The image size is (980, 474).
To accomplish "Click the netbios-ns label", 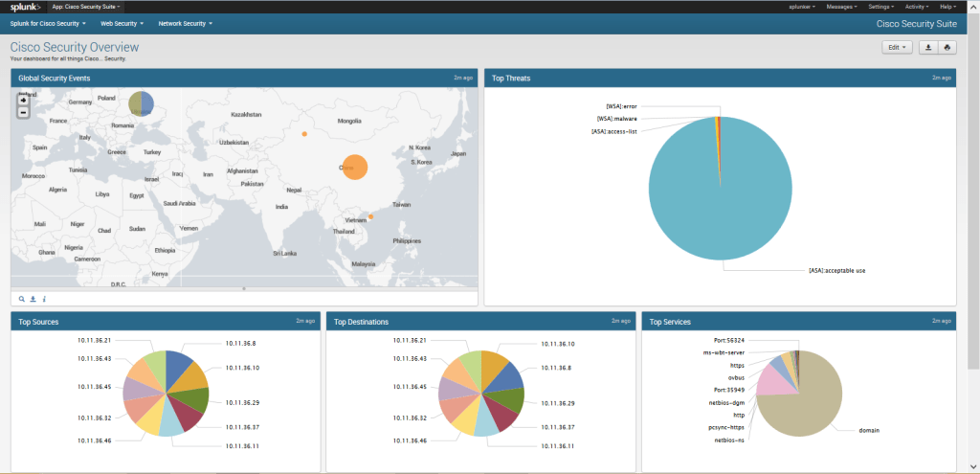I will pyautogui.click(x=729, y=440).
